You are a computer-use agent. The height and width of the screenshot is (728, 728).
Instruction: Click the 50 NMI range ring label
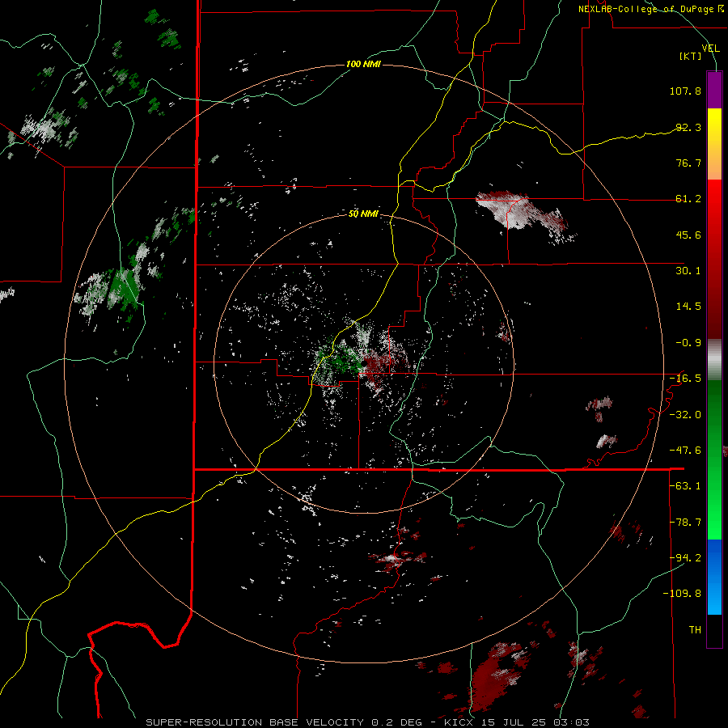coord(363,214)
